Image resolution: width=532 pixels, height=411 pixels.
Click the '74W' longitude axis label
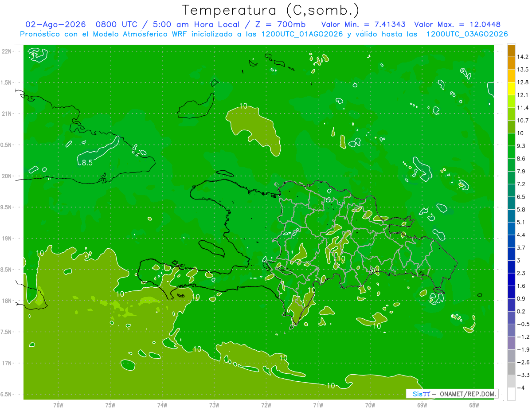point(162,405)
